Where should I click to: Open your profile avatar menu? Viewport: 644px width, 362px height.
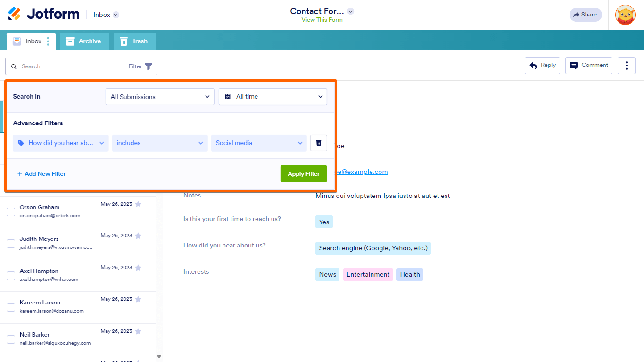pos(625,15)
